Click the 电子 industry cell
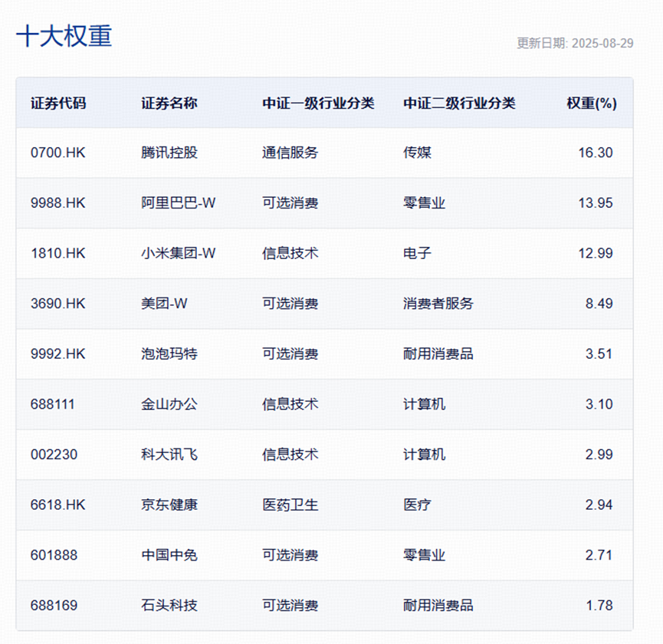The image size is (663, 644). point(417,253)
